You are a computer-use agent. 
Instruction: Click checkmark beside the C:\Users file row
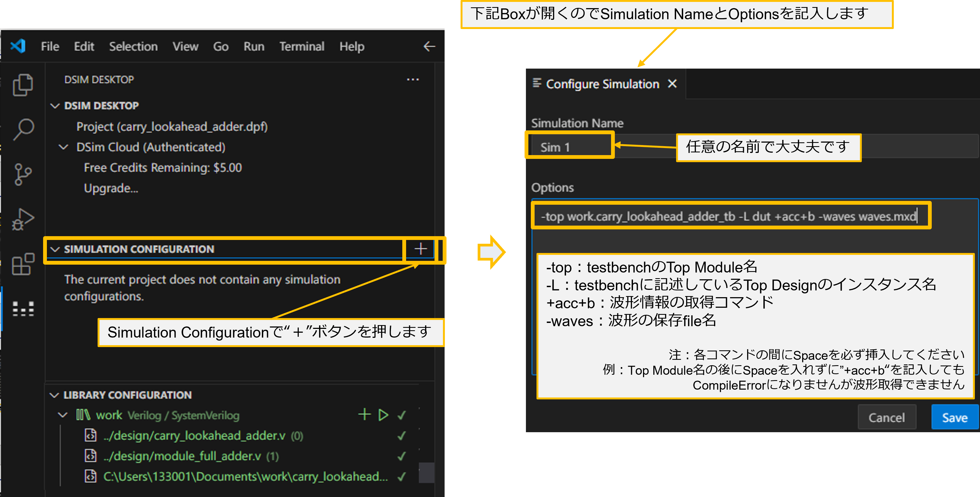point(402,476)
